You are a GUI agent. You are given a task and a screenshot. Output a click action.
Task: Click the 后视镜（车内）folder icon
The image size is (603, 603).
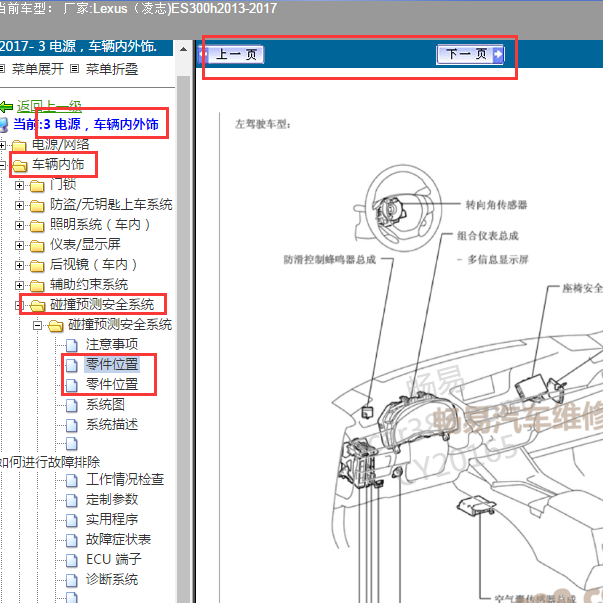(37, 265)
